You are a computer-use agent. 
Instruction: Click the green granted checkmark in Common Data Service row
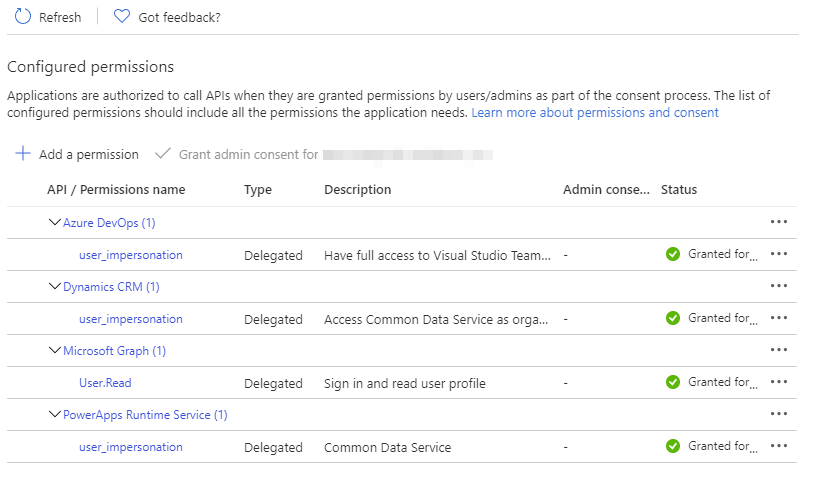pos(673,446)
